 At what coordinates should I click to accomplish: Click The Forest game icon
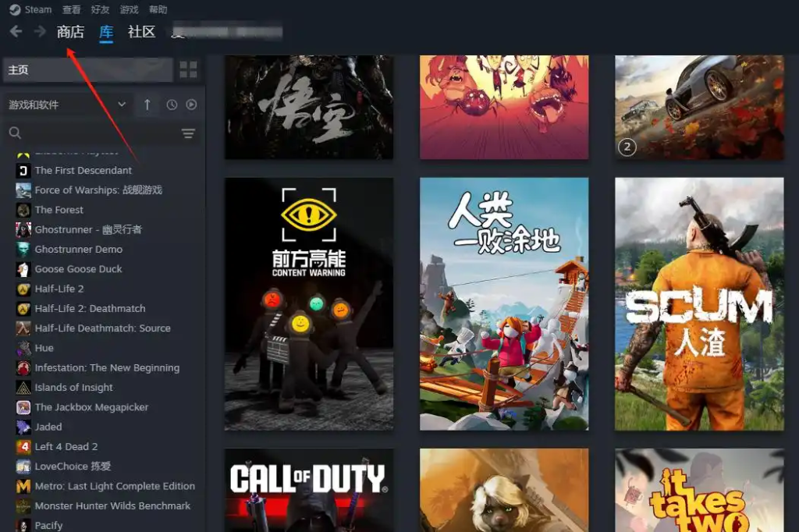click(23, 210)
